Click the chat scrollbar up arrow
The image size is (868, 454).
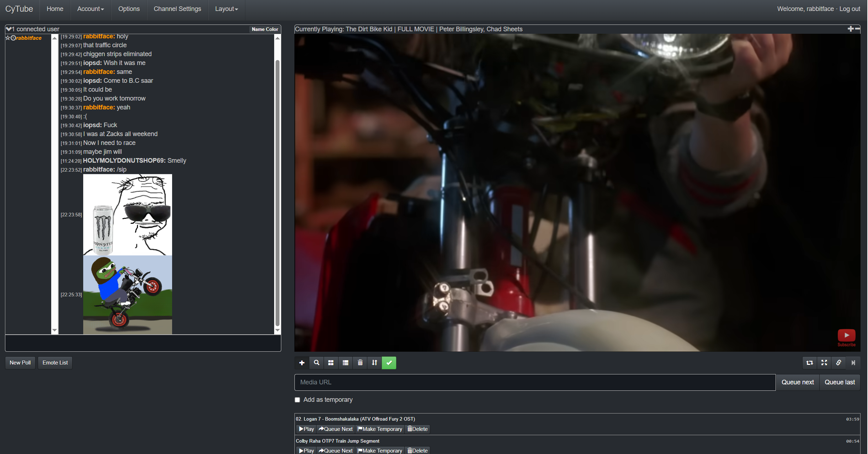[277, 38]
